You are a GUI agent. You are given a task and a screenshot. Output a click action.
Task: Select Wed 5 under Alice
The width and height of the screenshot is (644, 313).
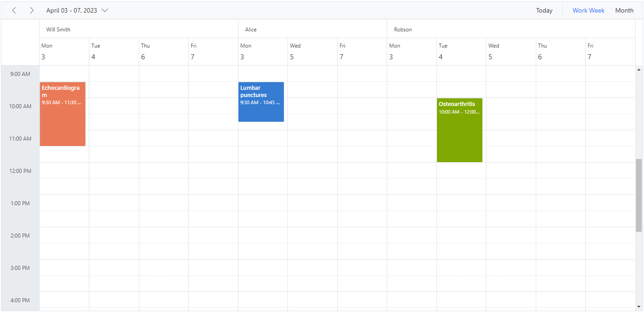coord(313,52)
